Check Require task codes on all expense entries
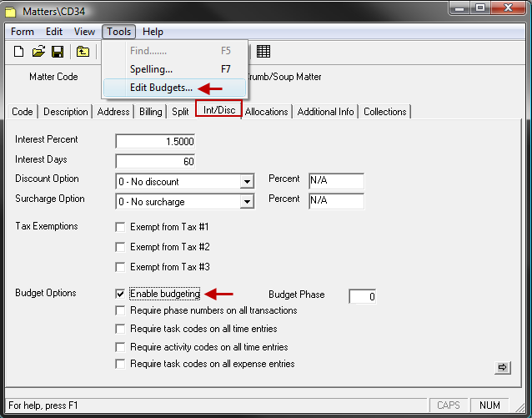The height and width of the screenshot is (418, 532). pos(121,365)
